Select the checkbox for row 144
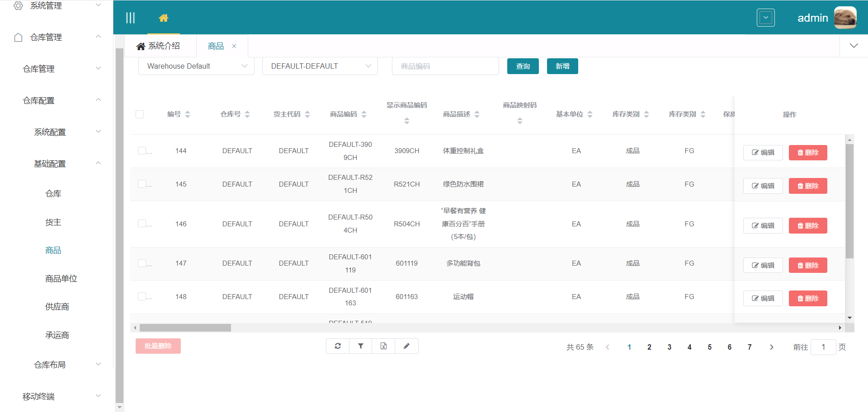 coord(142,151)
